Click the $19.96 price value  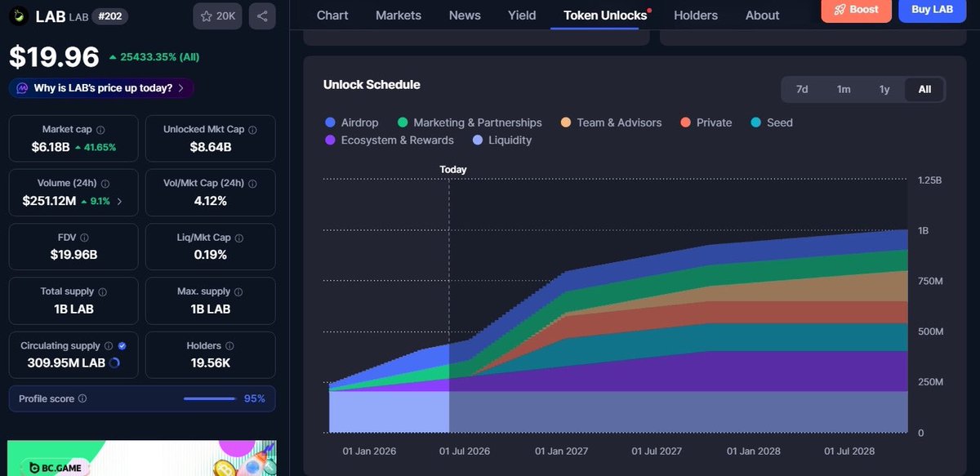54,57
